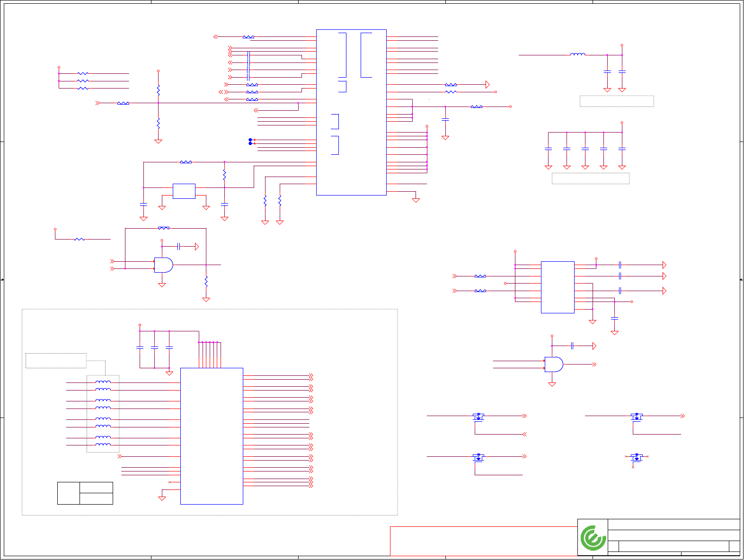Select the dashed note box under the top-right inductor filter
Screen dimensions: 744x560
[617, 101]
